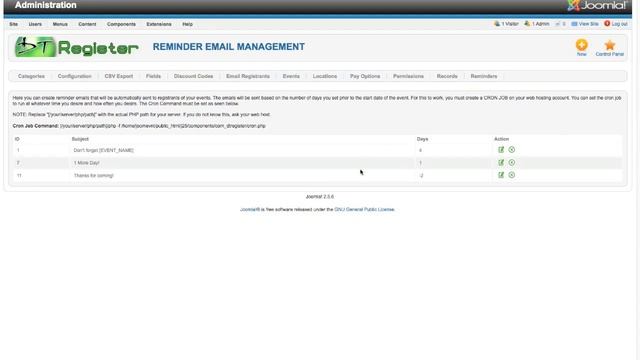Open the Permissions tab

point(408,76)
